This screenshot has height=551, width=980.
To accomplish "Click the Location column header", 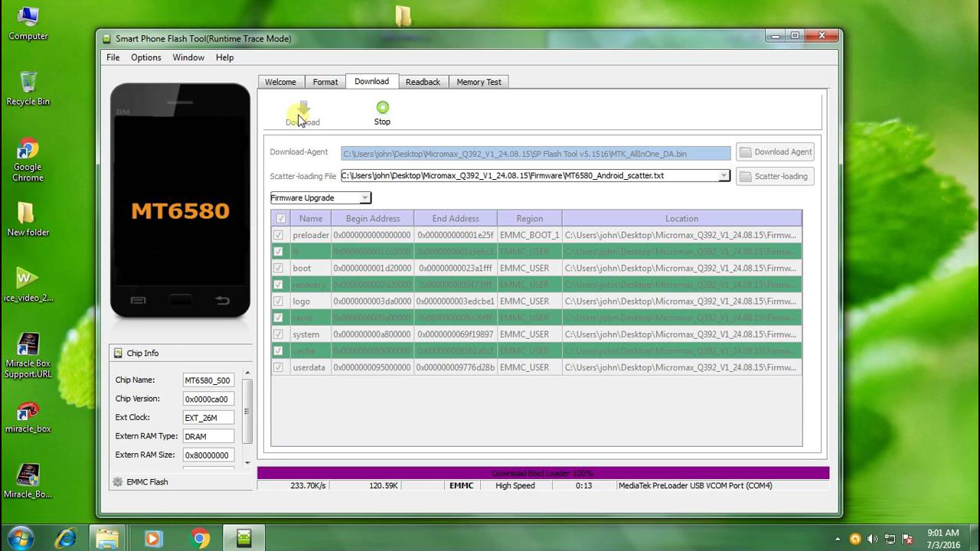I will pos(681,218).
